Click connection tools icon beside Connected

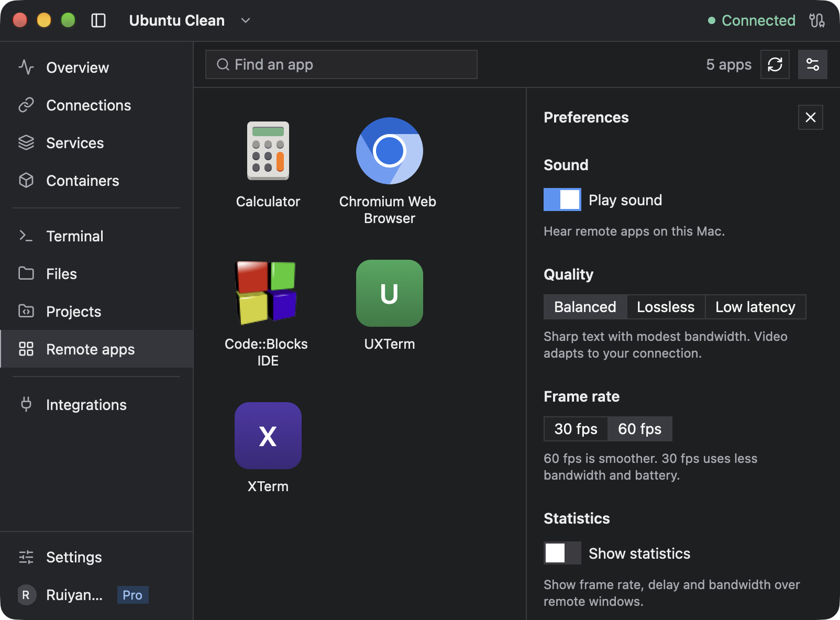click(816, 20)
